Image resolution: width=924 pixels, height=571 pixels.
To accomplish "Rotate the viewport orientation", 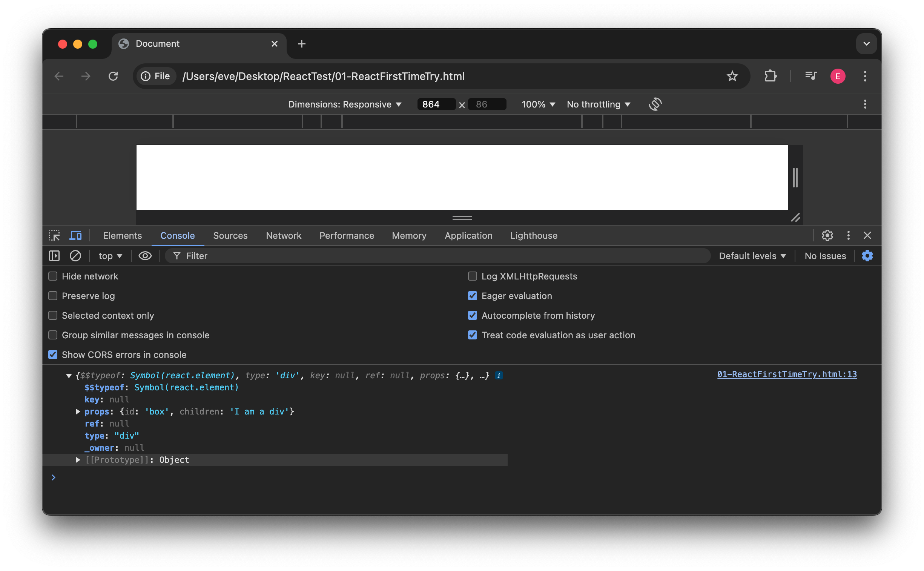I will tap(655, 104).
